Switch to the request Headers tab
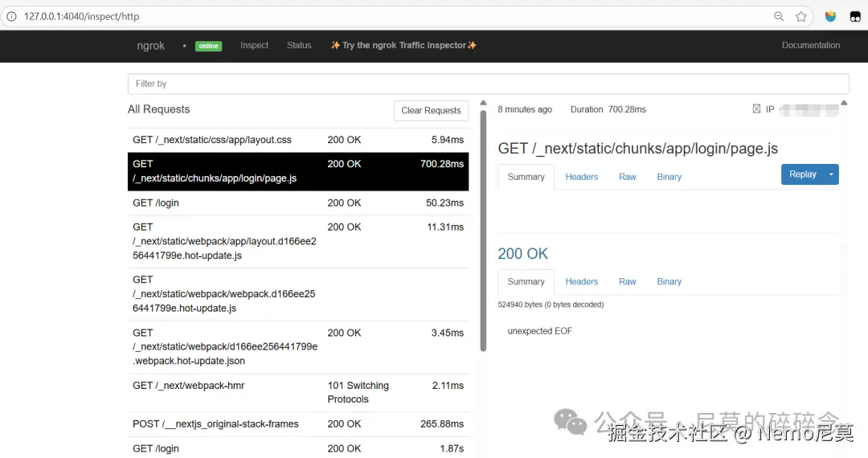Screen dimensions: 868x458 581,177
